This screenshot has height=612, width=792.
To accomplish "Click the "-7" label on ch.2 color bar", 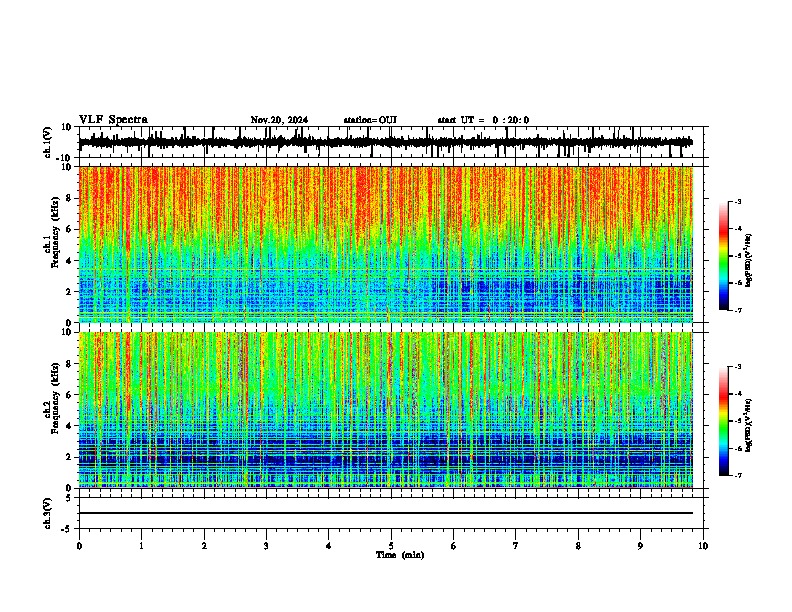I will (x=737, y=475).
